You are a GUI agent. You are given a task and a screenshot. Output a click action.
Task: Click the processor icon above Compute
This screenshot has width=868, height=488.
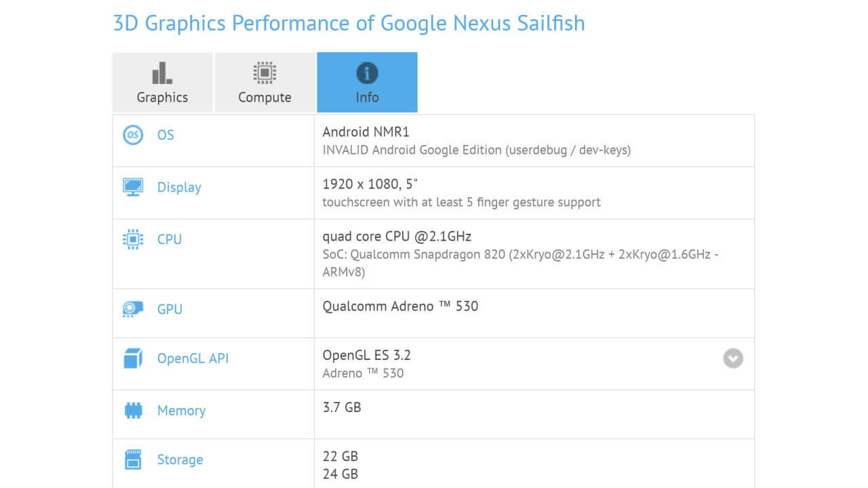(264, 73)
